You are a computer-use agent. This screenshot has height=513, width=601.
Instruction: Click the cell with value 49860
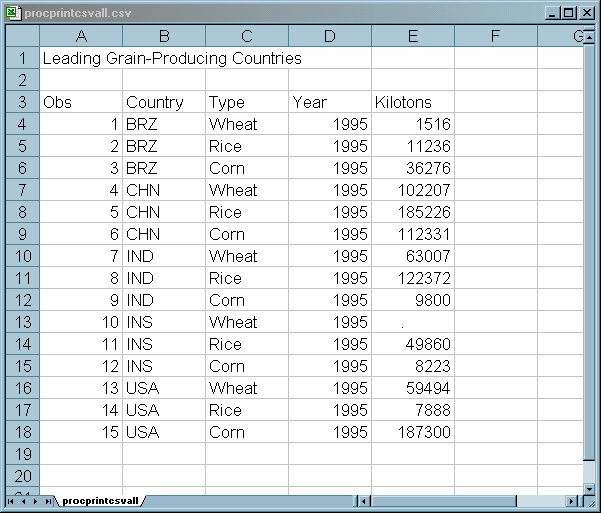[x=413, y=344]
